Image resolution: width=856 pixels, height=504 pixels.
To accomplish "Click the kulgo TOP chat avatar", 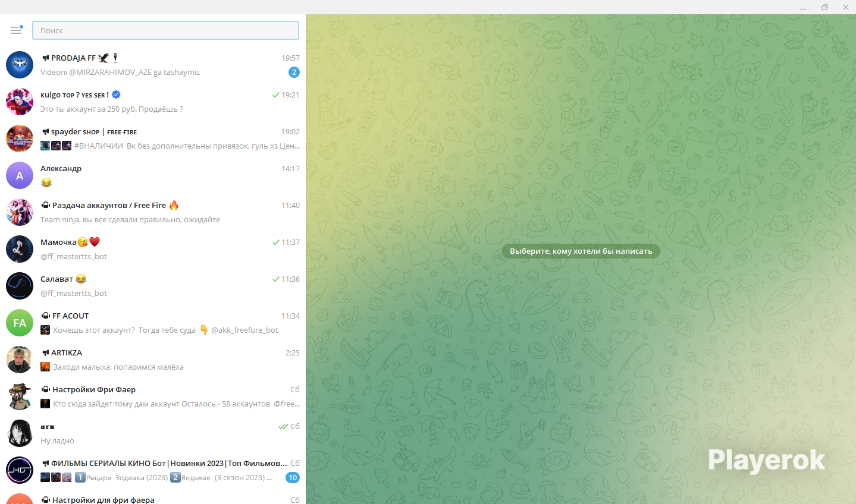I will [20, 102].
